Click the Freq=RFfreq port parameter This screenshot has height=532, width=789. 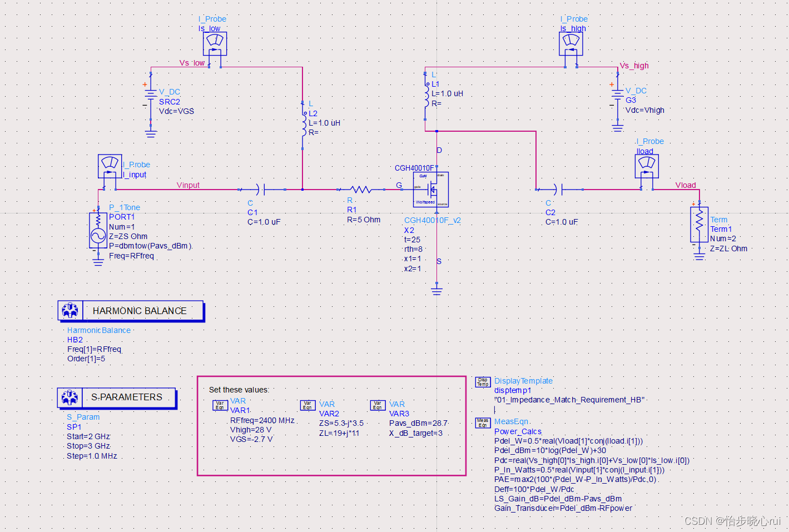pos(132,256)
